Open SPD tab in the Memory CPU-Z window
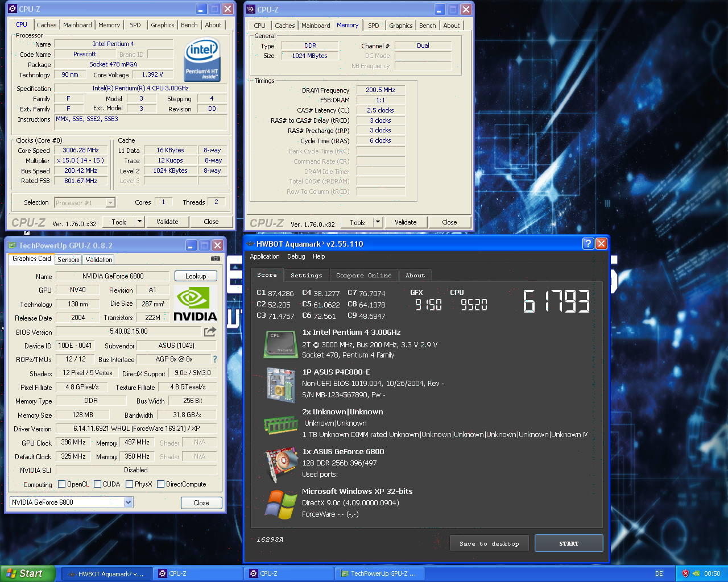The image size is (728, 582). coord(374,26)
